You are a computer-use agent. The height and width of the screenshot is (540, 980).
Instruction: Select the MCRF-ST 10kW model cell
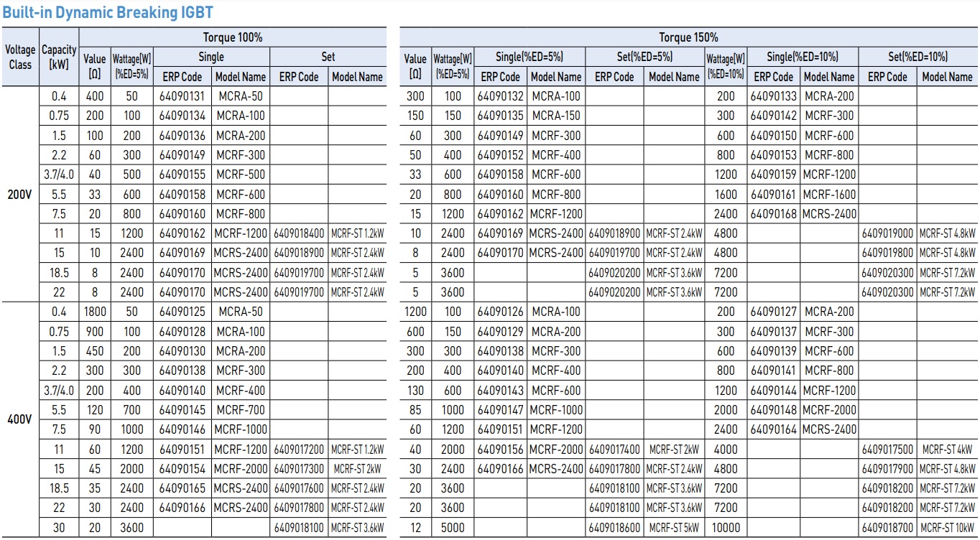coord(948,528)
